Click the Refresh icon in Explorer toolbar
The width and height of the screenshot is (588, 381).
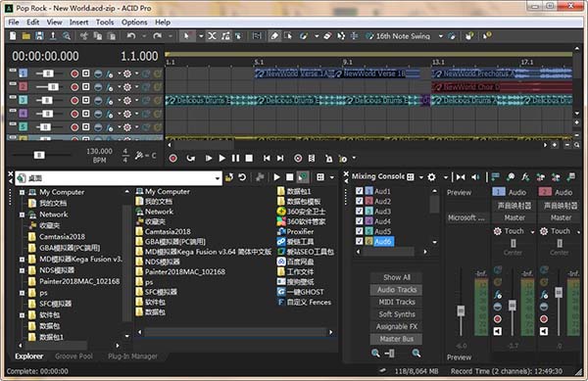[242, 177]
